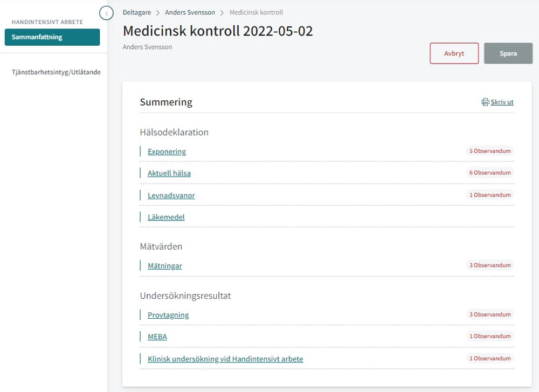Click the Spara button

pos(508,53)
